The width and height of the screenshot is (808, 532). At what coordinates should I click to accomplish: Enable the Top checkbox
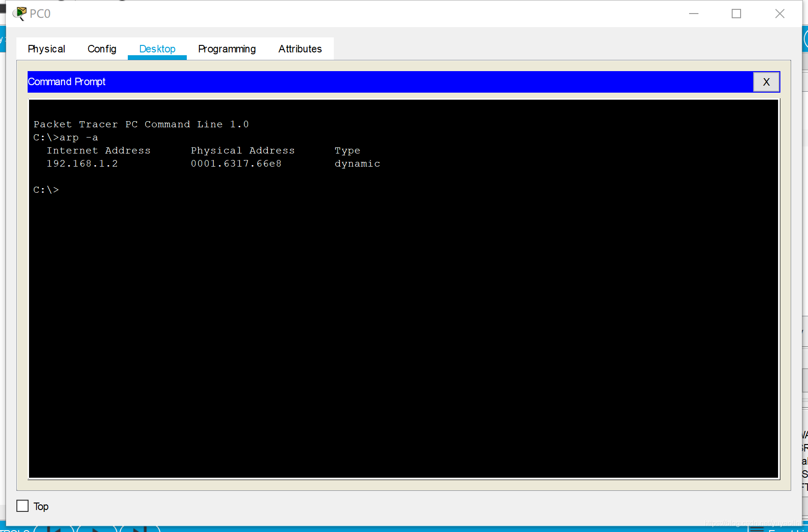point(22,506)
